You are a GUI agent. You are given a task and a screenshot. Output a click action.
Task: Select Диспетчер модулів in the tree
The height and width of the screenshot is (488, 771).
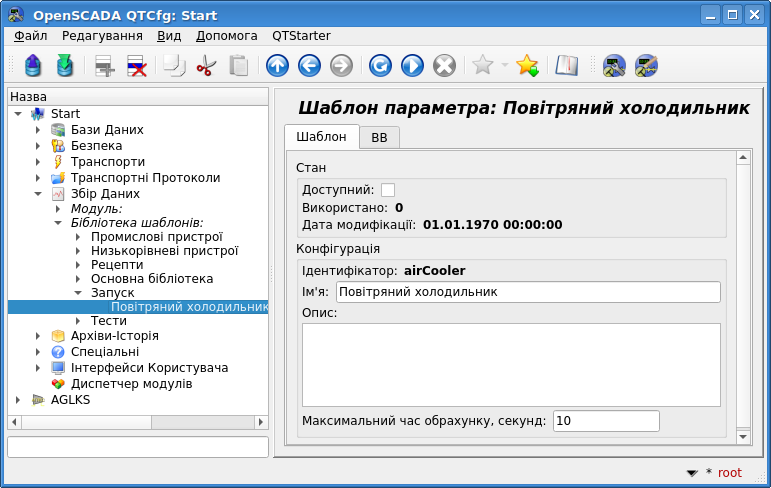[131, 384]
